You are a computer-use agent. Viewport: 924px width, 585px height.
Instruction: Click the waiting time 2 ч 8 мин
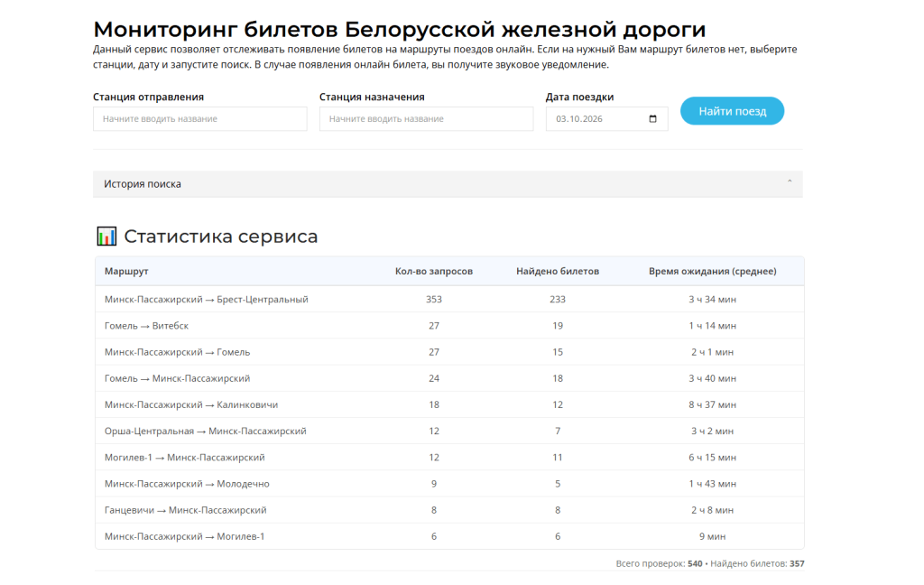click(x=713, y=510)
